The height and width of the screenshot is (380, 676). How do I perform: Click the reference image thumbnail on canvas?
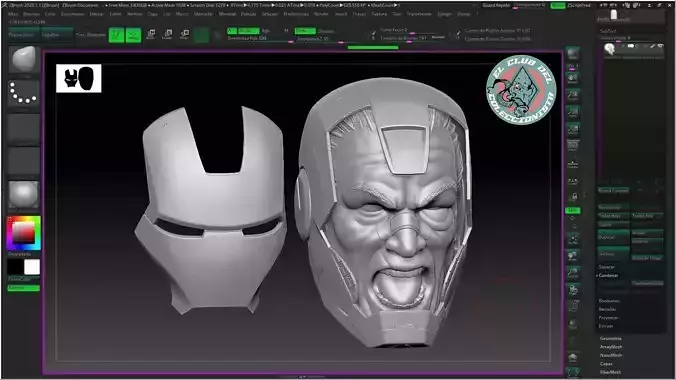click(x=78, y=78)
